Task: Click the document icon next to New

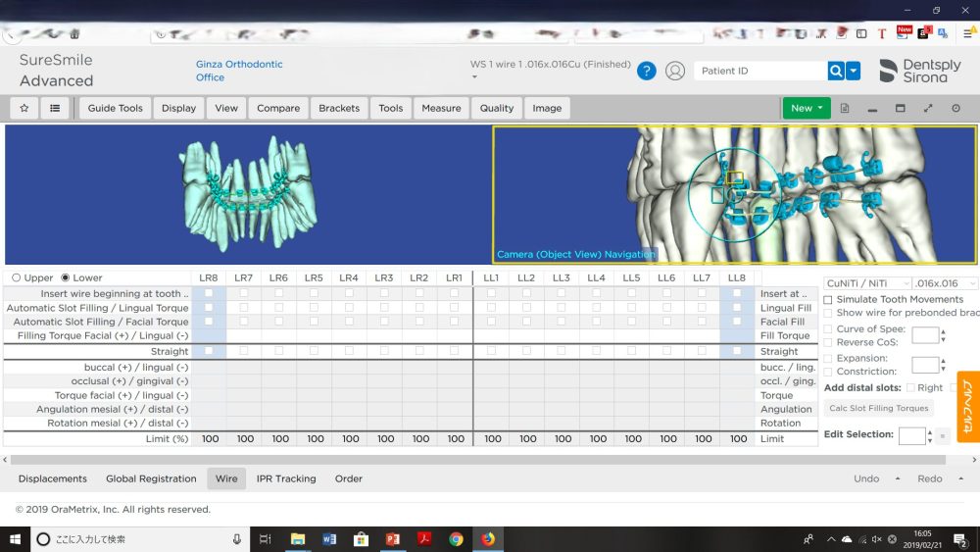Action: [845, 108]
